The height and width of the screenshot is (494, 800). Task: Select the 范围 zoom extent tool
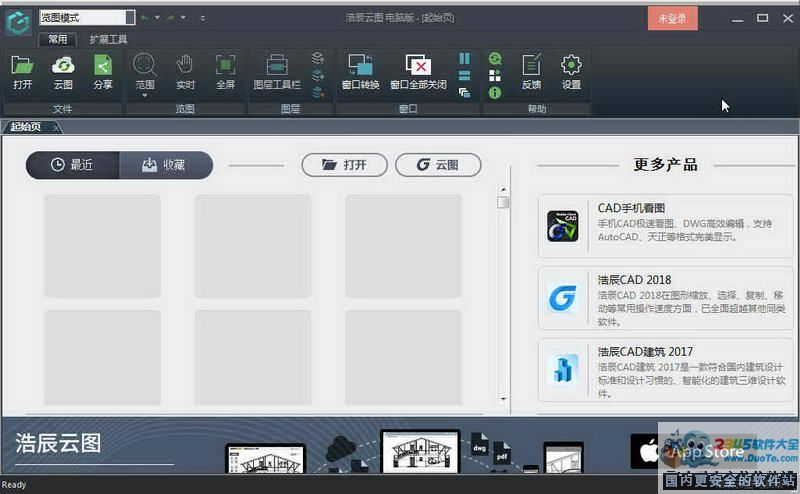144,65
